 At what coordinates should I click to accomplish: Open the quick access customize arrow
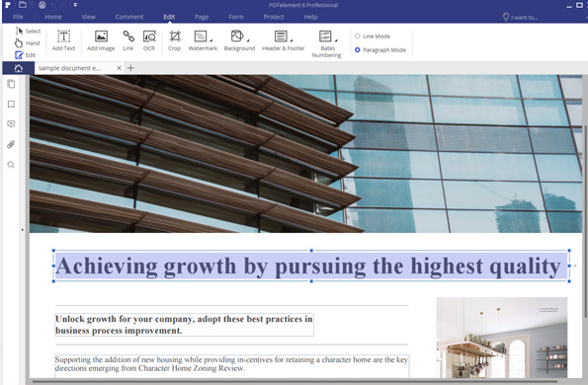coord(75,5)
